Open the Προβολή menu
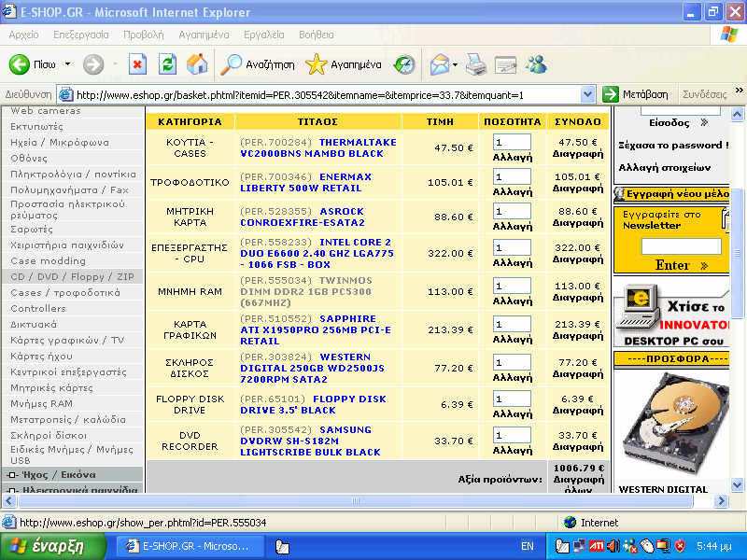747x560 pixels. [x=144, y=35]
